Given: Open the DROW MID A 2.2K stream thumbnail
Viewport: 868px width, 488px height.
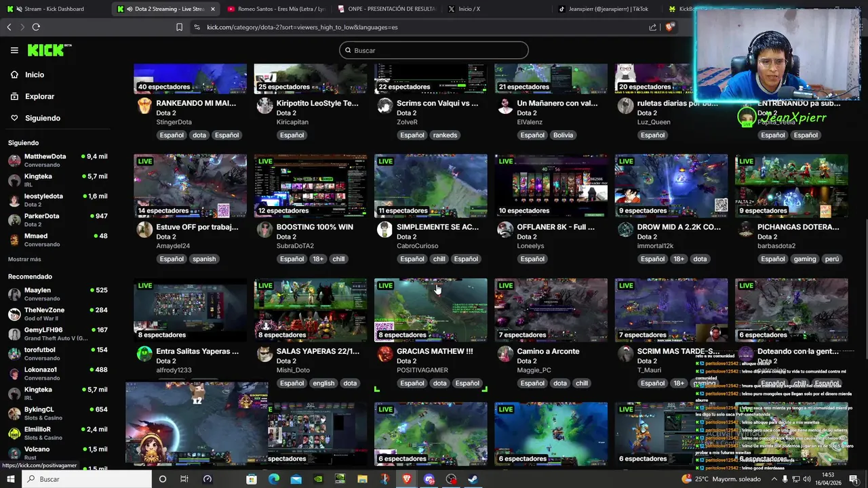Looking at the screenshot, I should pyautogui.click(x=671, y=186).
